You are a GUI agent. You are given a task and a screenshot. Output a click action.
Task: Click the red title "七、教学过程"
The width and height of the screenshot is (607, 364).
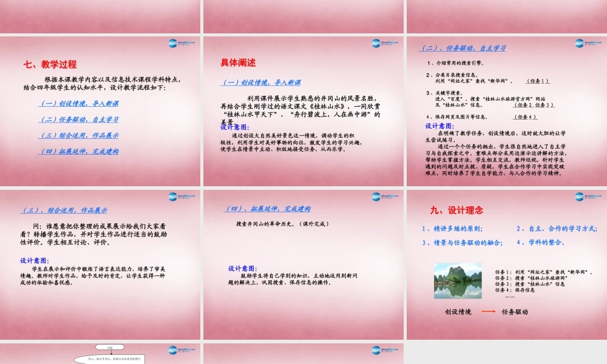(x=50, y=64)
